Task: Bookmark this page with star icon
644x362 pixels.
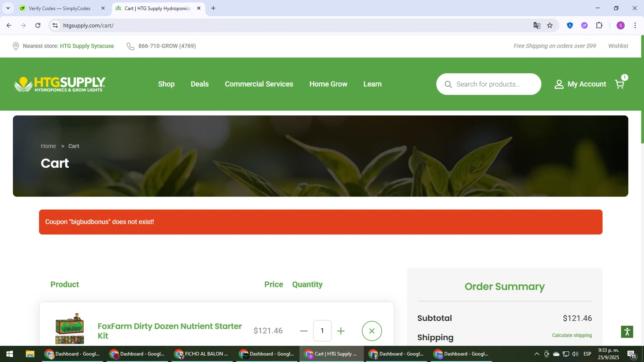Action: click(550, 25)
